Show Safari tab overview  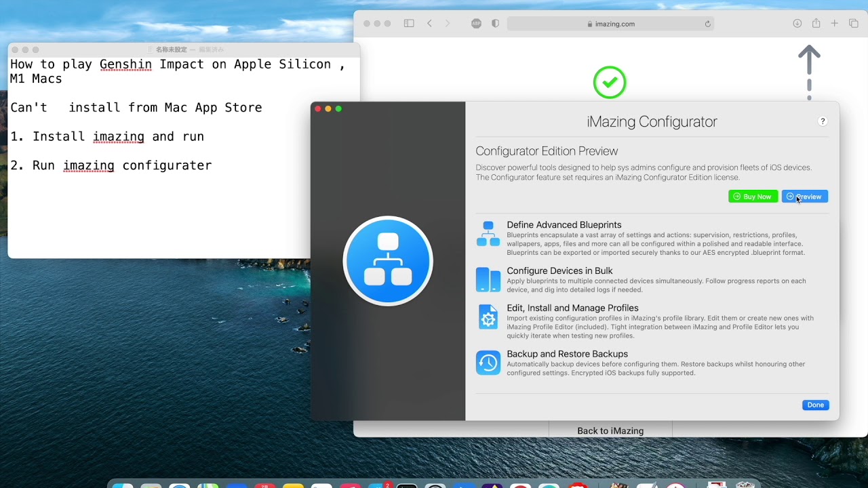(x=854, y=24)
